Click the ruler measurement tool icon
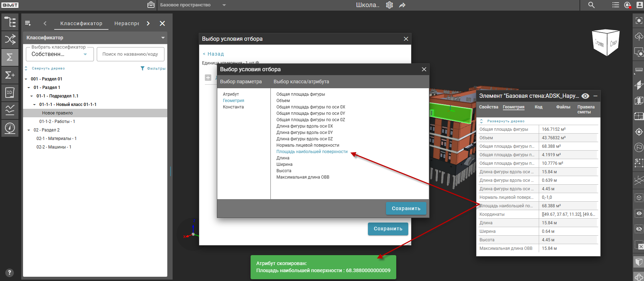The height and width of the screenshot is (281, 644). point(639,70)
